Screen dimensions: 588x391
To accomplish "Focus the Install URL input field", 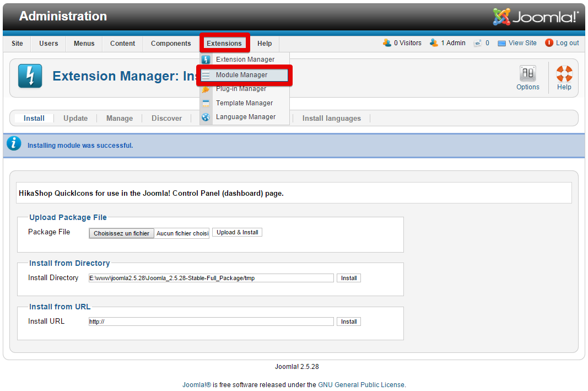I will (x=211, y=322).
